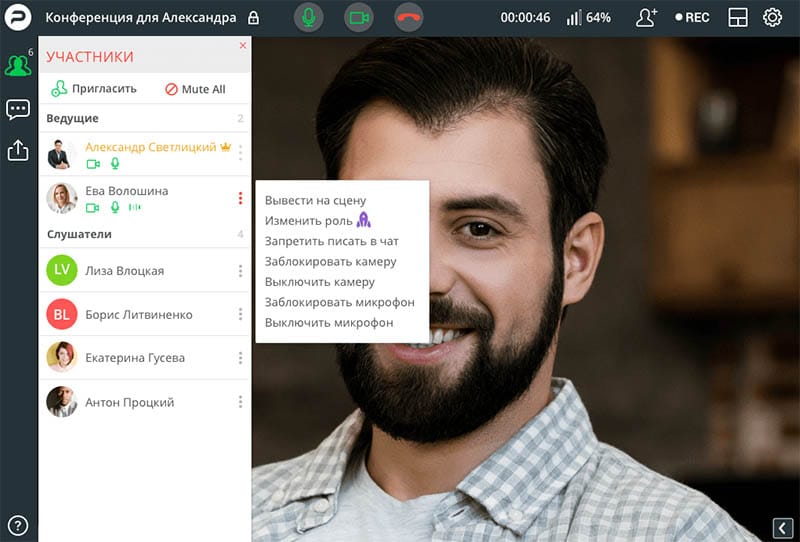This screenshot has width=800, height=542.
Task: End the call with red hang-up button
Action: (409, 17)
